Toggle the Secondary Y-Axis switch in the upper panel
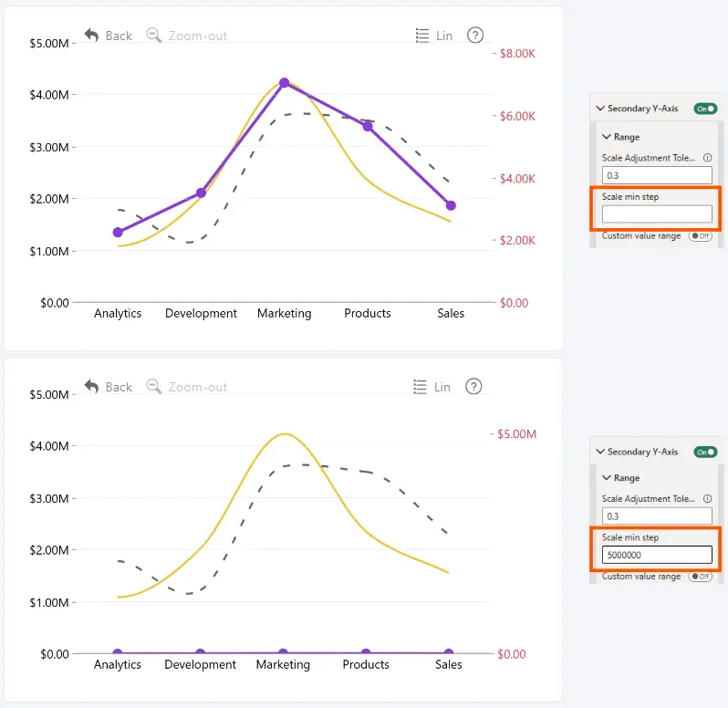728x708 pixels. (x=705, y=109)
